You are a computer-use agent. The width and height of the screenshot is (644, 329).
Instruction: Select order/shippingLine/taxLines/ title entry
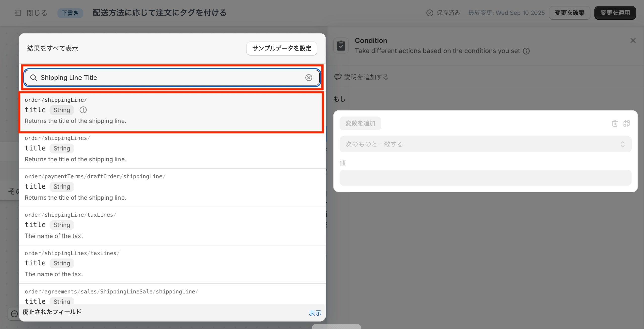click(171, 225)
